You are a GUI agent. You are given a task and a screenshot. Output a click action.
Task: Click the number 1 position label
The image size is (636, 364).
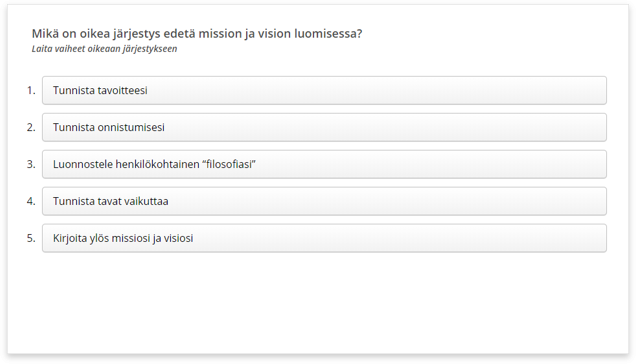[x=31, y=90]
